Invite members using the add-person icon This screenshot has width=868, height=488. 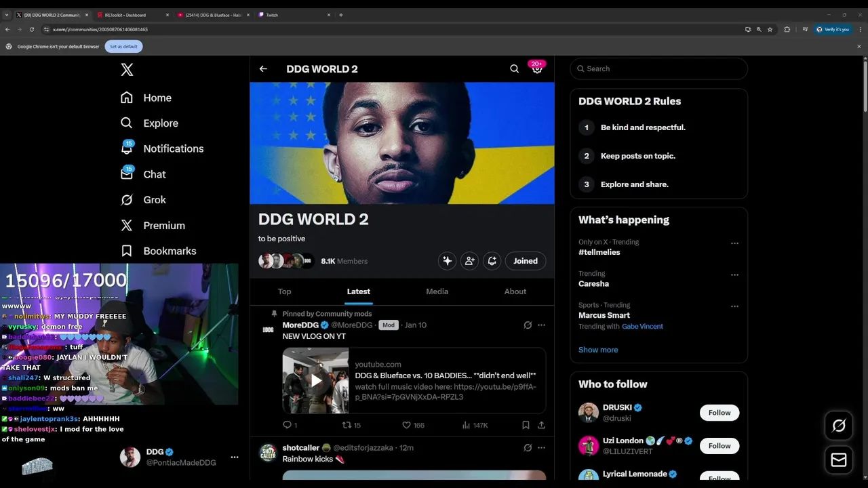tap(469, 261)
